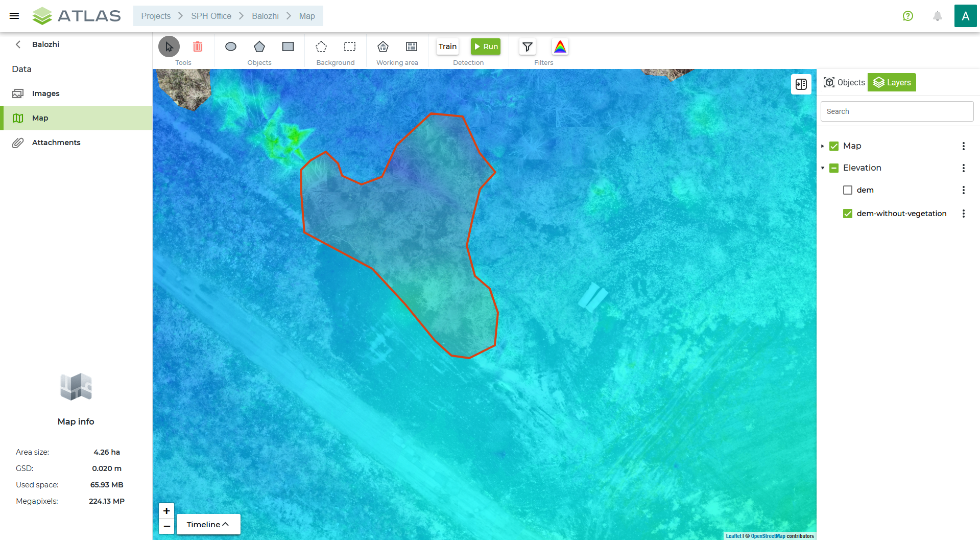Click the layers Search input field
Viewport: 980px width, 540px height.
pos(897,111)
